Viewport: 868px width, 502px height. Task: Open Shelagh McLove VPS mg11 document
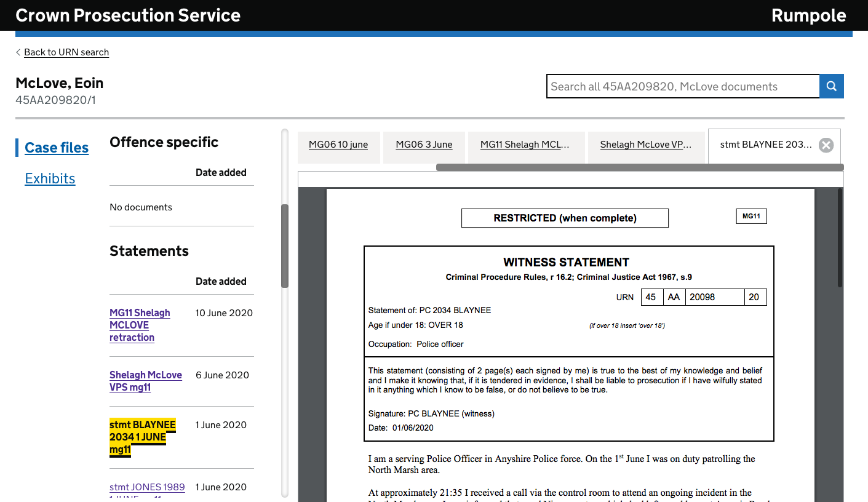click(145, 381)
